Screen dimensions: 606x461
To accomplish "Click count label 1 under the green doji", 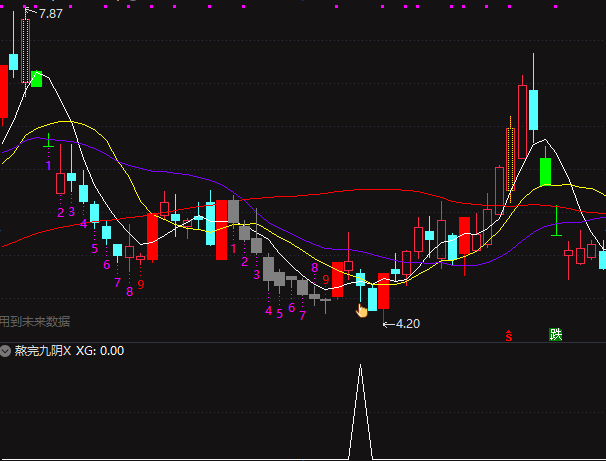I will click(48, 166).
